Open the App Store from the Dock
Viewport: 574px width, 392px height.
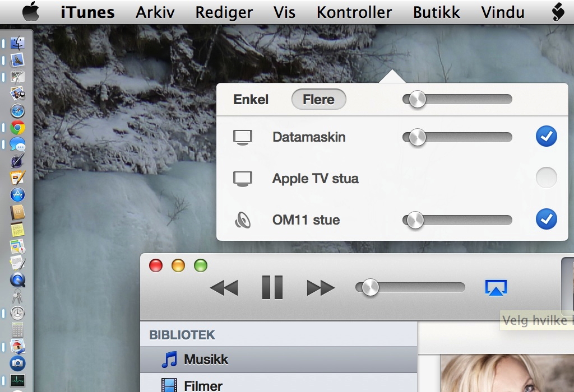pyautogui.click(x=17, y=195)
